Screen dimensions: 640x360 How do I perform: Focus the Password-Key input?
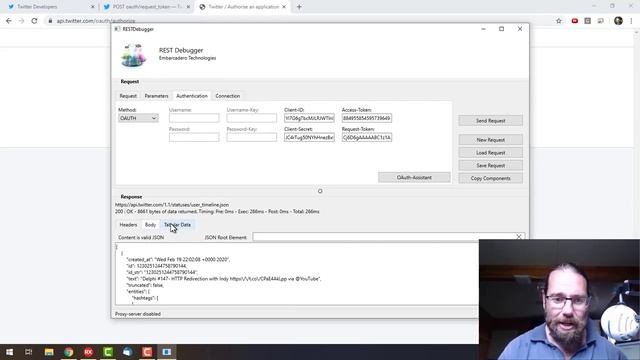(251, 137)
